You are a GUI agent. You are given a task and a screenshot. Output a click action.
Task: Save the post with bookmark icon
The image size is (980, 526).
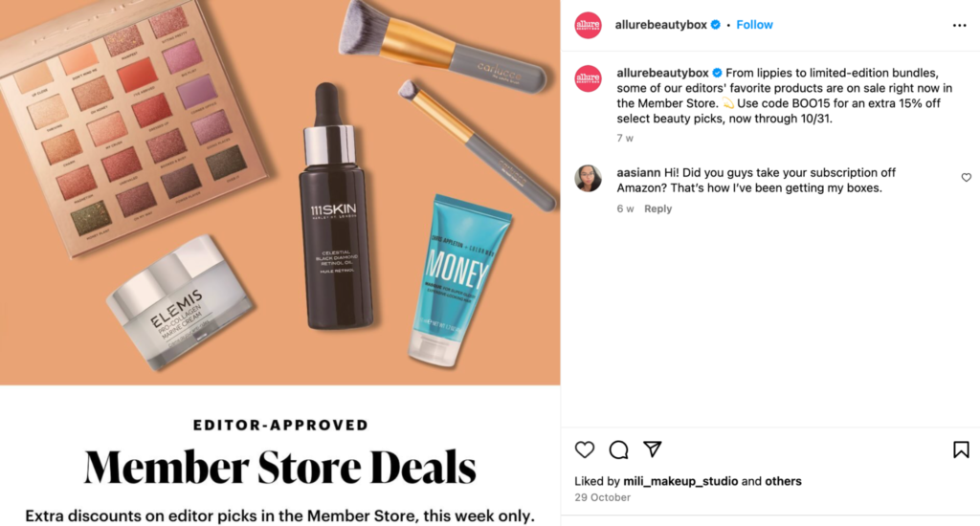(961, 449)
